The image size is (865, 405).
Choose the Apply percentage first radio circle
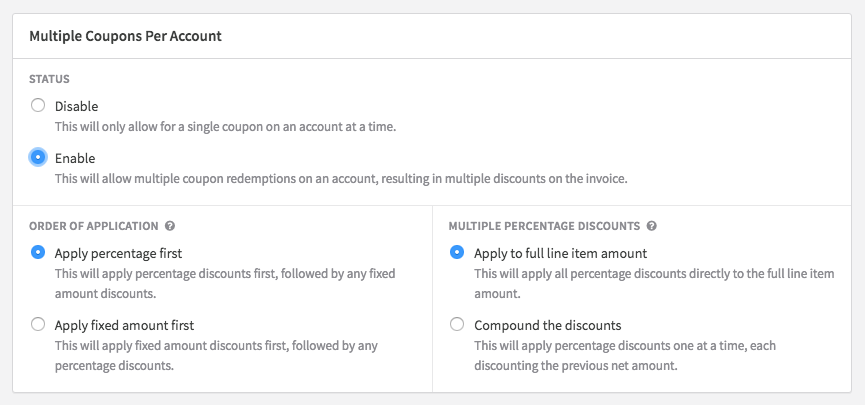38,253
